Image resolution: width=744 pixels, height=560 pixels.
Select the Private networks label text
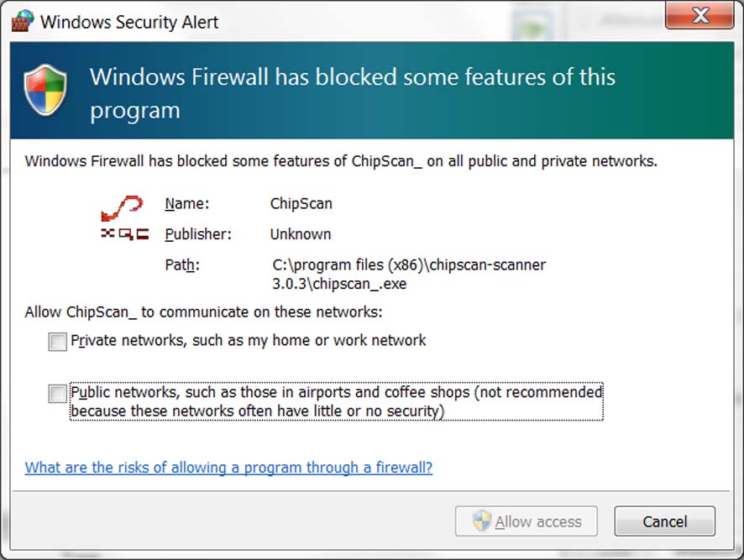(249, 340)
